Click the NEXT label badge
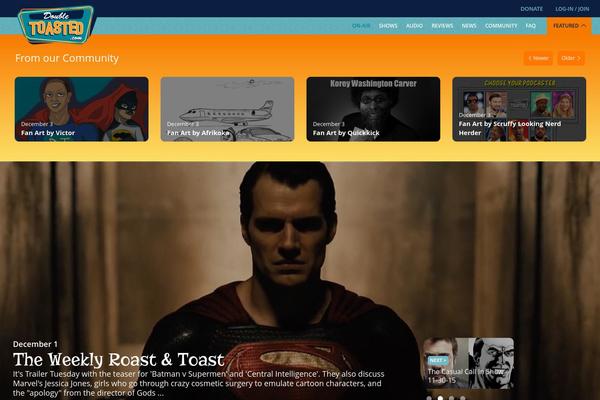Viewport: 600px width, 400px height. [438, 360]
